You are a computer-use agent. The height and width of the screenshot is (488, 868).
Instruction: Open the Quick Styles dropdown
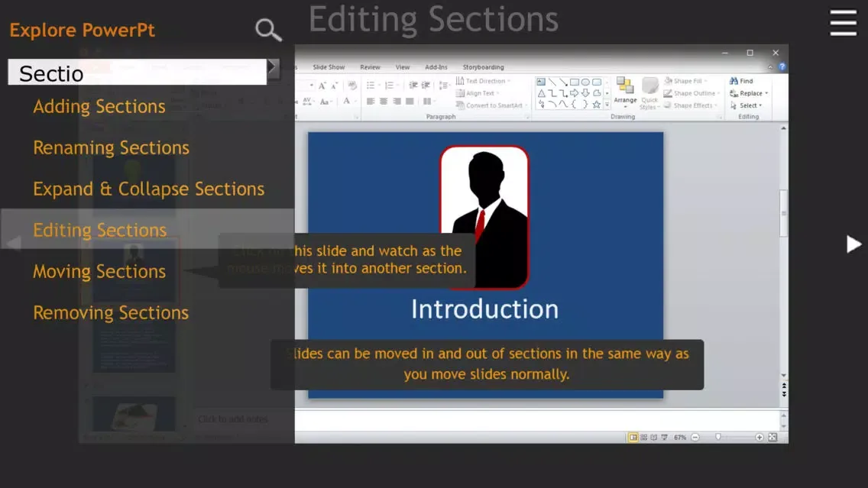[649, 93]
